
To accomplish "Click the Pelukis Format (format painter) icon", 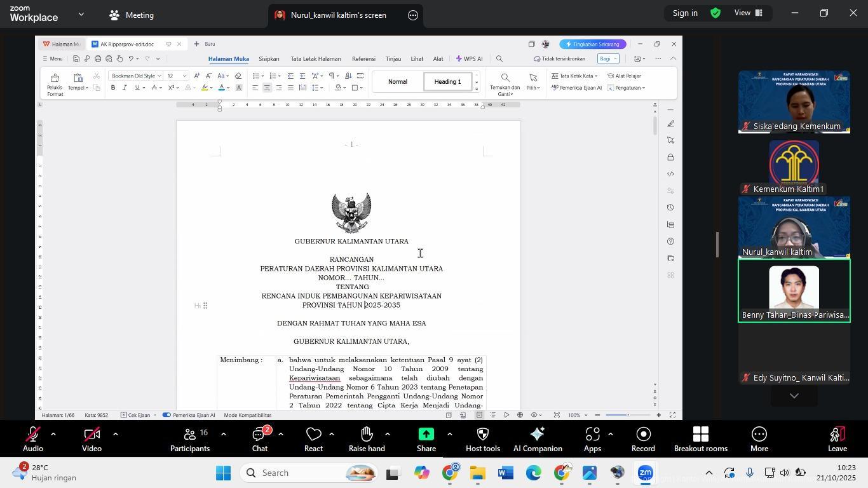I will pos(55,79).
